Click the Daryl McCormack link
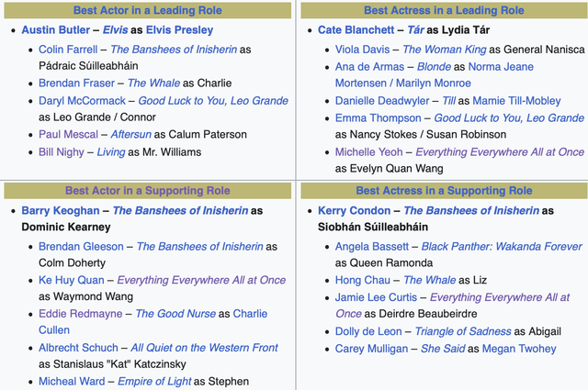Viewport: 588px width, 390px height. pyautogui.click(x=82, y=101)
